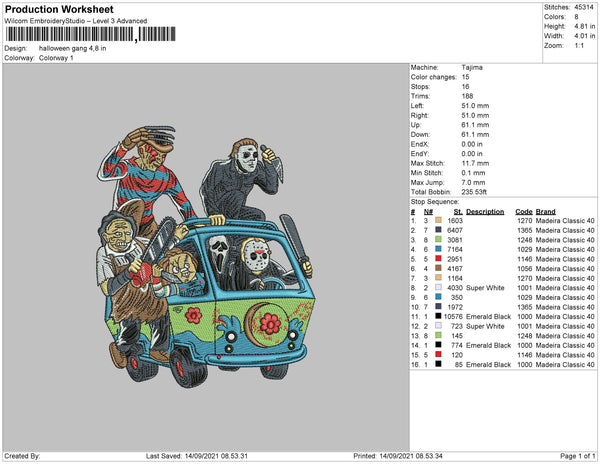
Task: Click 'Emerald Black' description in row 16
Action: click(488, 365)
